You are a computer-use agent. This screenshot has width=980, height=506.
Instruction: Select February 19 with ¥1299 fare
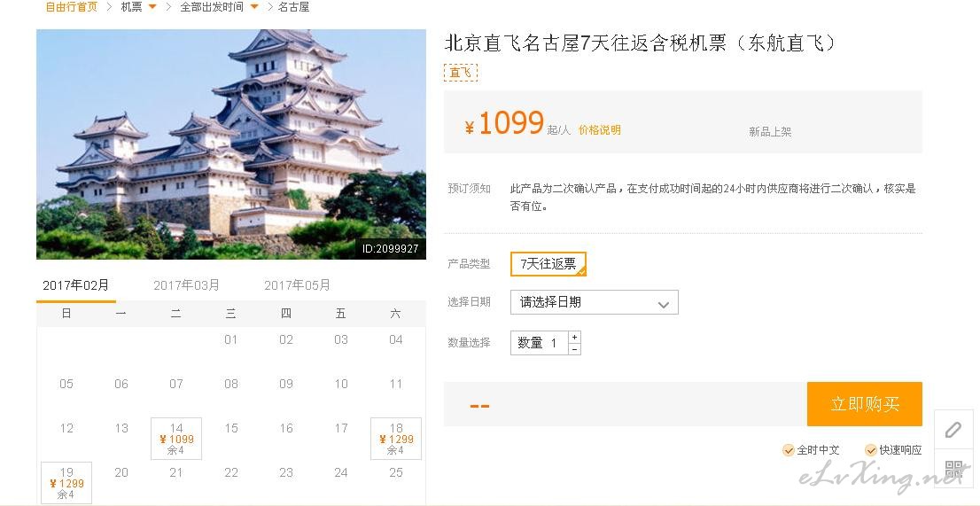(x=66, y=483)
